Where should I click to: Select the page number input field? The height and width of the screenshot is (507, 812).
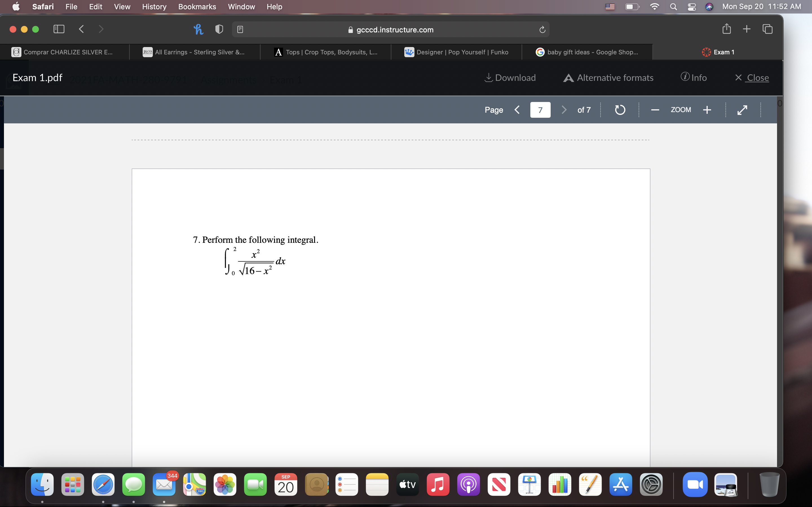pos(540,110)
